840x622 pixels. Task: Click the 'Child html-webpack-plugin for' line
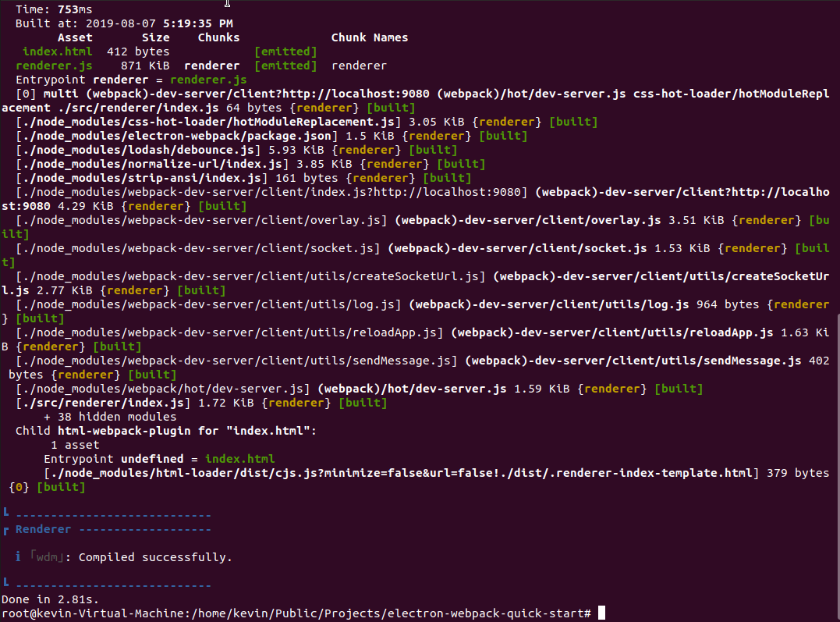coord(166,431)
